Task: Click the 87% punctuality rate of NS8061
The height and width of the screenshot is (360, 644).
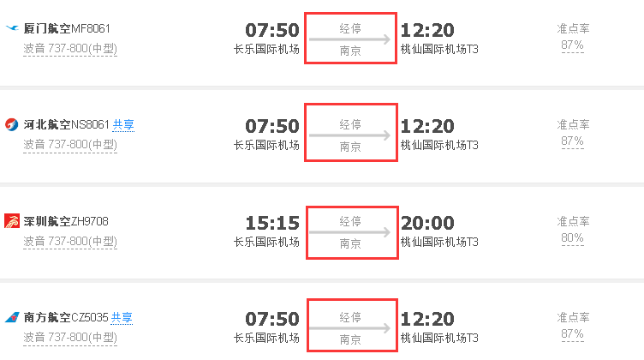Action: pos(572,141)
